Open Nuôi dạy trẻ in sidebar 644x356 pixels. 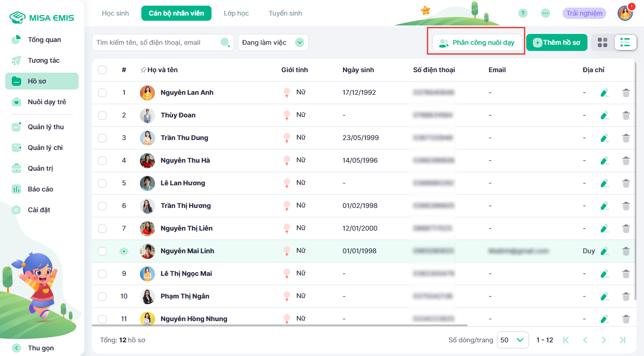pyautogui.click(x=47, y=102)
